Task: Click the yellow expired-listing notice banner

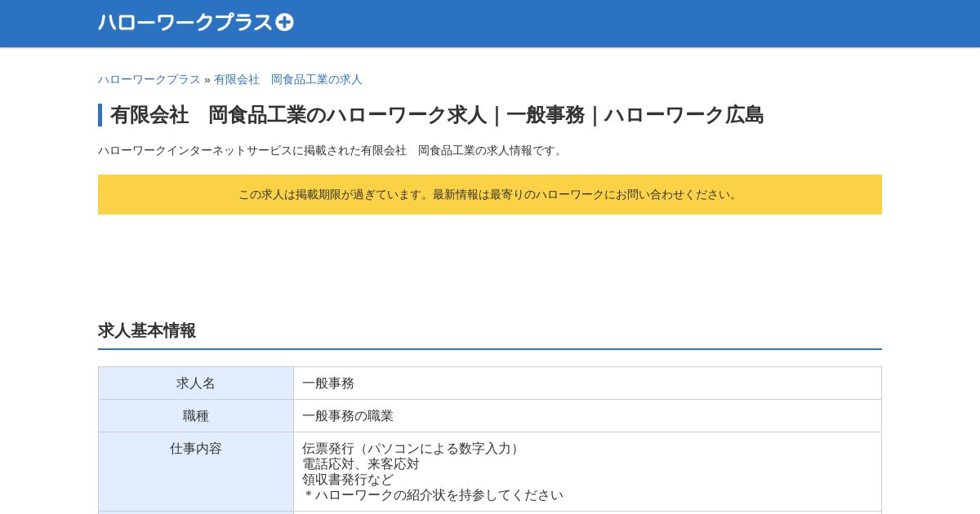Action: tap(490, 194)
